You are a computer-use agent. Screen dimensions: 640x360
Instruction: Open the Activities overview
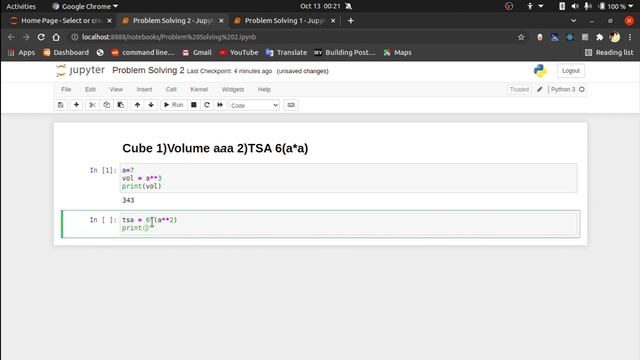21,6
